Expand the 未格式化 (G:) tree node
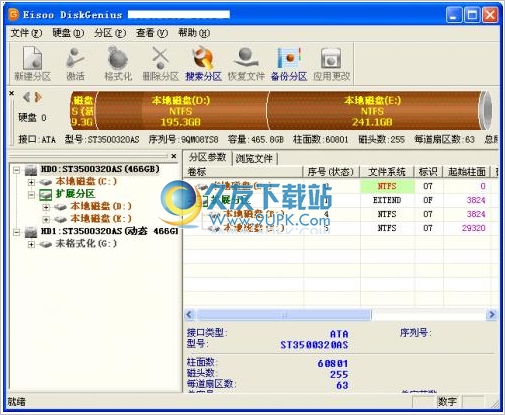This screenshot has height=415, width=505. [31, 245]
